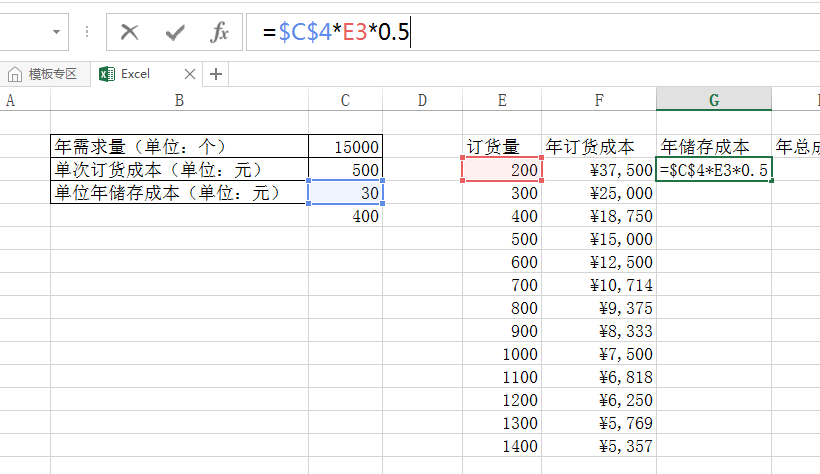Viewport: 820px width, 474px height.
Task: Confirm formula with the checkmark icon
Action: 175,32
